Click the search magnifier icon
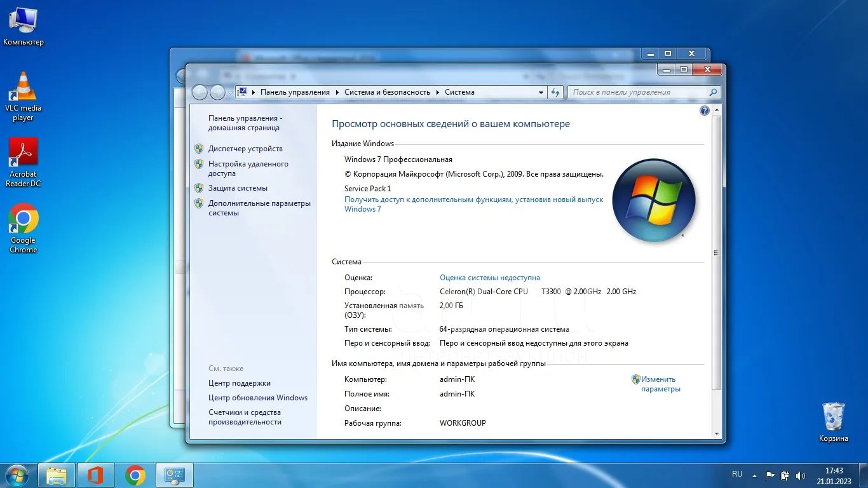Viewport: 868px width, 488px height. click(713, 92)
